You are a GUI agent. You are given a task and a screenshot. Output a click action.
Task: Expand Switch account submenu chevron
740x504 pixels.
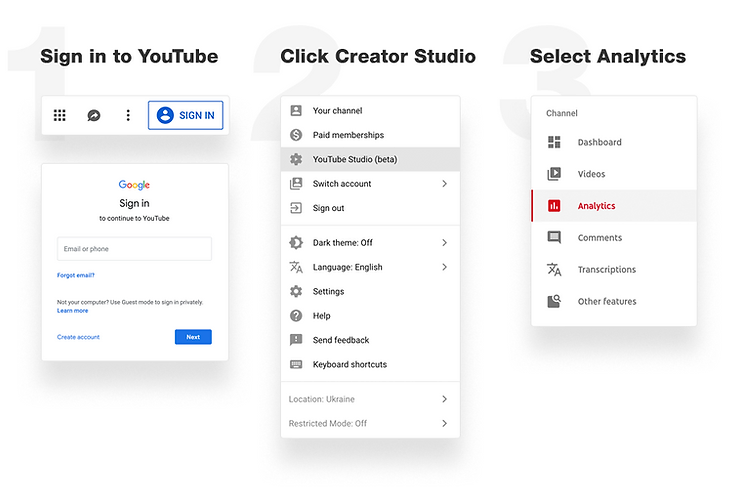pyautogui.click(x=445, y=184)
